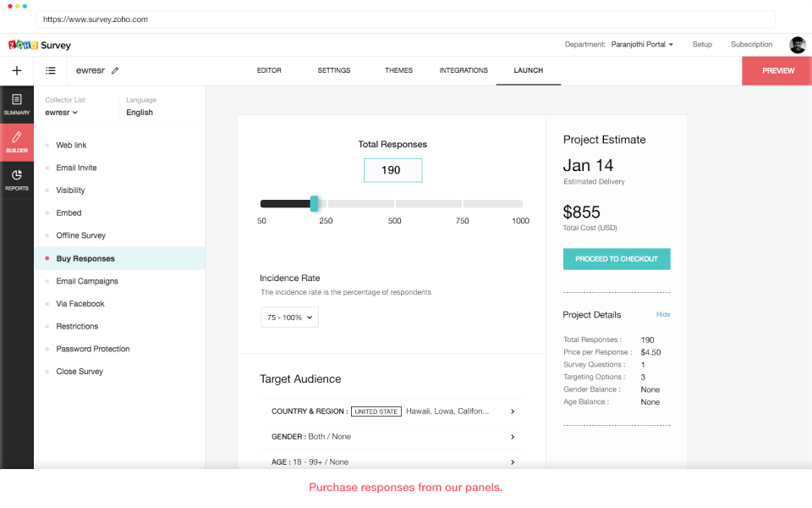
Task: Open the Reports section from the sidebar
Action: tap(16, 180)
